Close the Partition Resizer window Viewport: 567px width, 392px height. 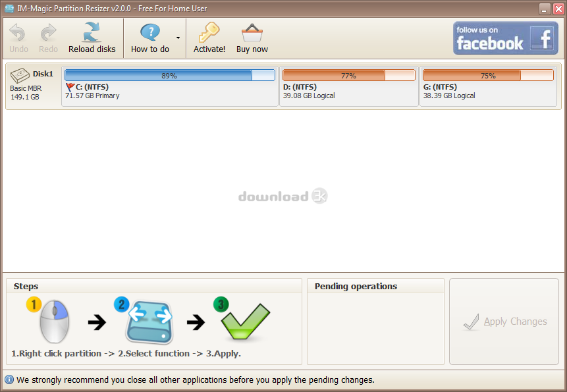point(558,9)
